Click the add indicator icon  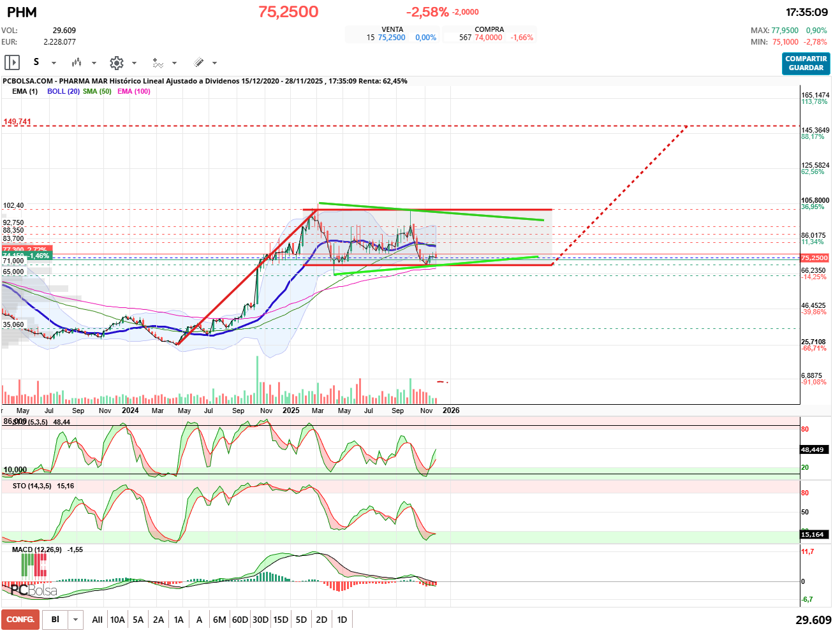coord(158,62)
